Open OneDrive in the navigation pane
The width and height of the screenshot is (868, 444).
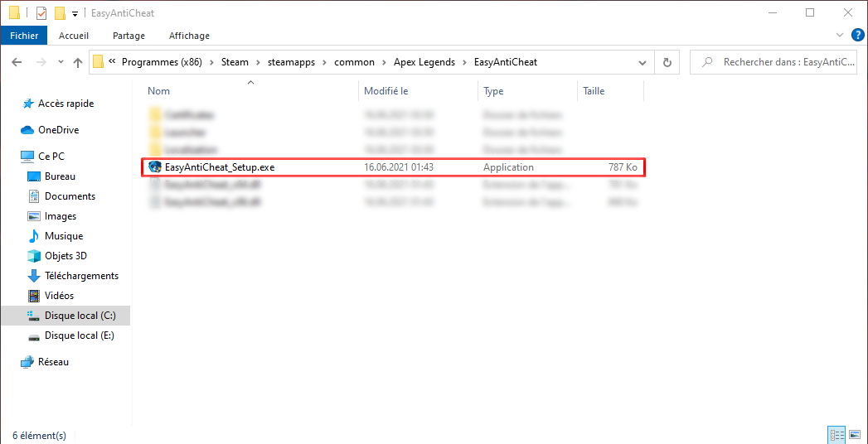click(50, 130)
